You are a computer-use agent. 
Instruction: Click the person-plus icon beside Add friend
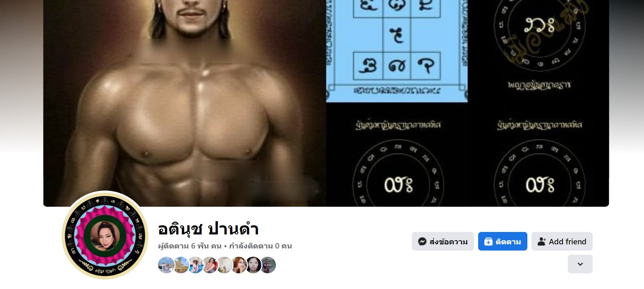tap(541, 241)
